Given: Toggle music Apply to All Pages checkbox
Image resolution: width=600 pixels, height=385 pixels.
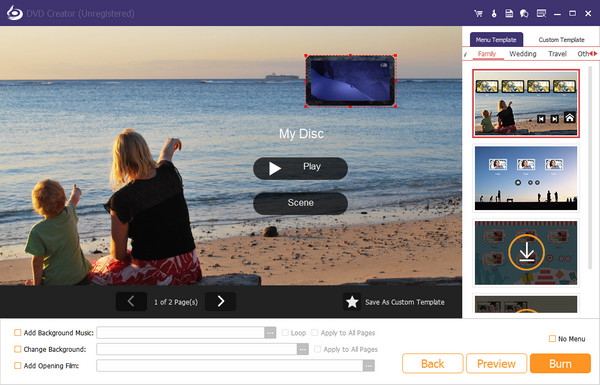Looking at the screenshot, I should click(315, 333).
